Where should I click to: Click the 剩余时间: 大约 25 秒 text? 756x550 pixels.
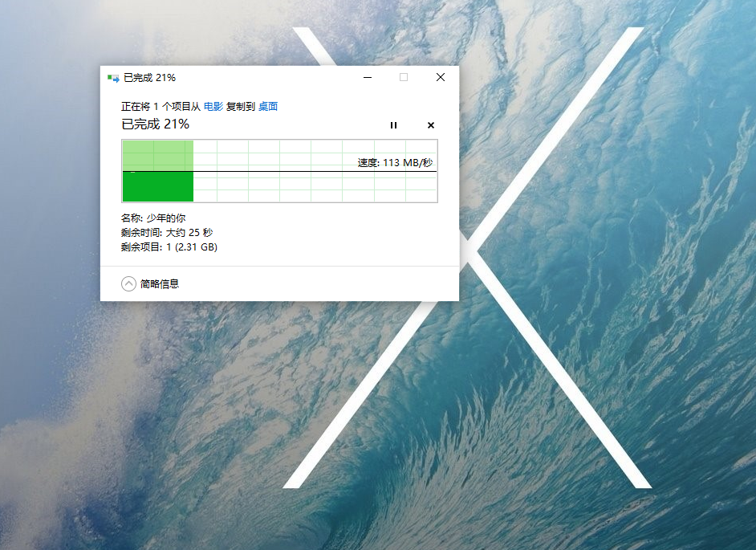coord(167,233)
